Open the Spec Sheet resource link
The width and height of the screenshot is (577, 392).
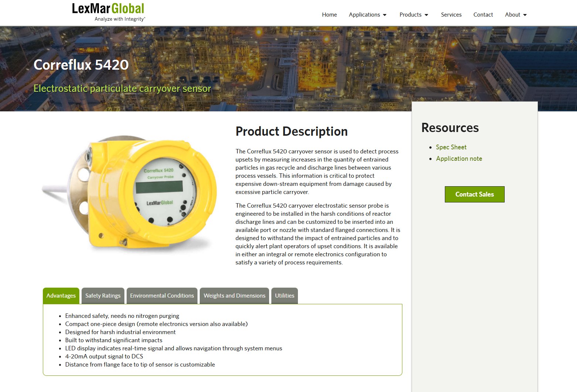click(x=451, y=147)
